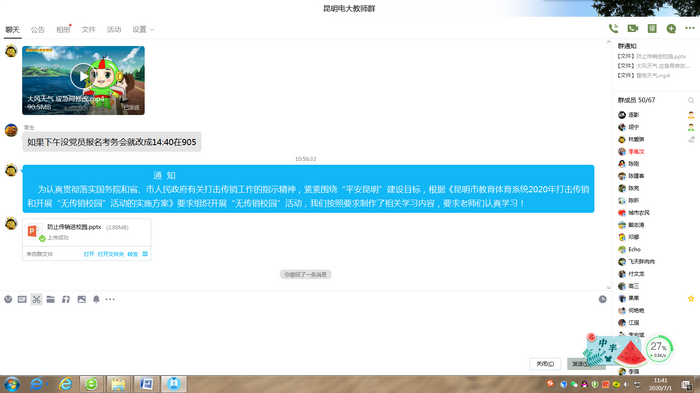
Task: Open the emoji picker in chat toolbar
Action: 8,299
